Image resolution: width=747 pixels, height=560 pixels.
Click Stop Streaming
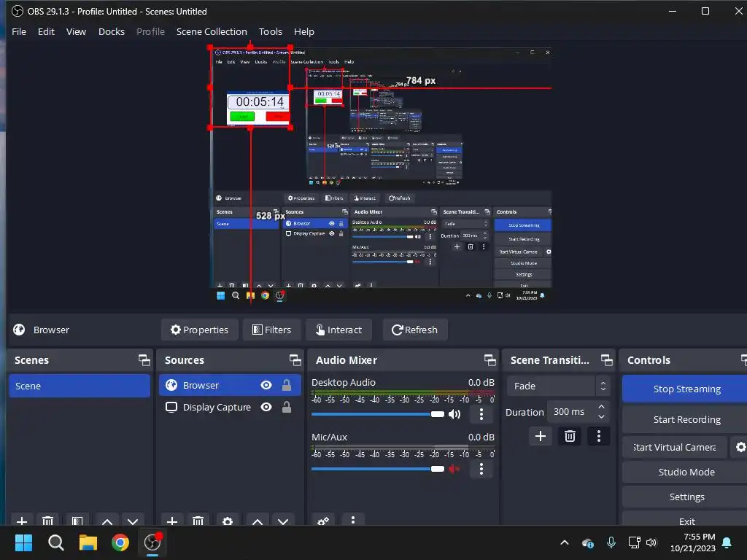686,389
